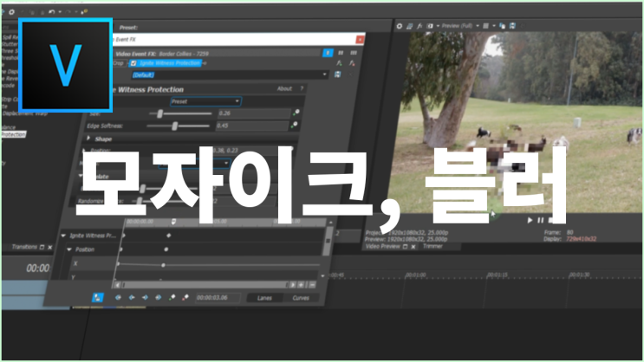Click the Split Screen View icon
Image resolution: width=644 pixels, height=362 pixels.
430,26
